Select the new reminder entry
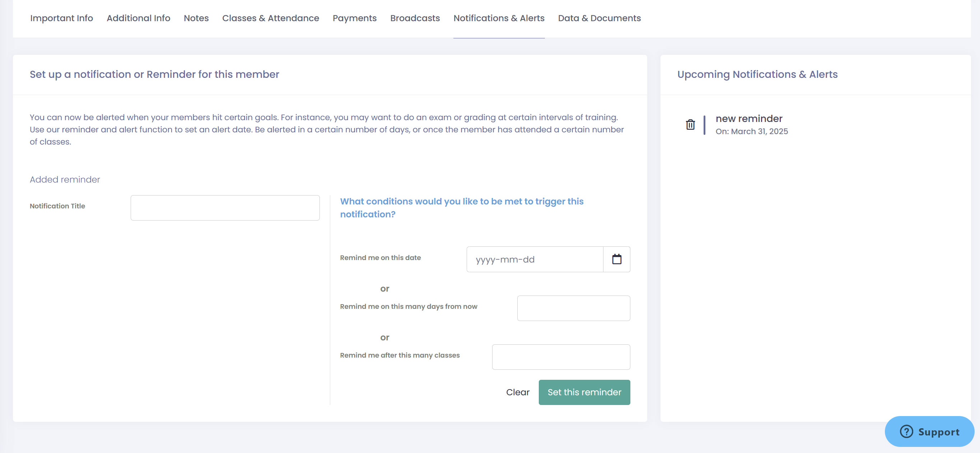Image resolution: width=980 pixels, height=453 pixels. [x=749, y=119]
